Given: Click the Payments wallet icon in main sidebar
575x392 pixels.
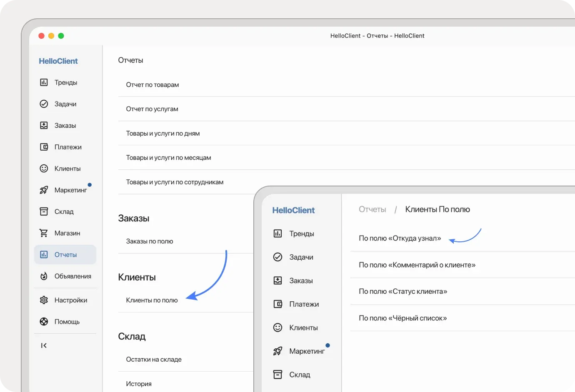Looking at the screenshot, I should click(x=44, y=147).
